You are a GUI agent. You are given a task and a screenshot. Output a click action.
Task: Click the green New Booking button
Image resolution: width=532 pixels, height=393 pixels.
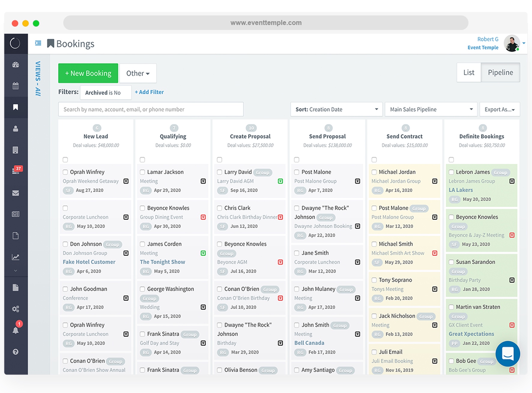tap(88, 73)
